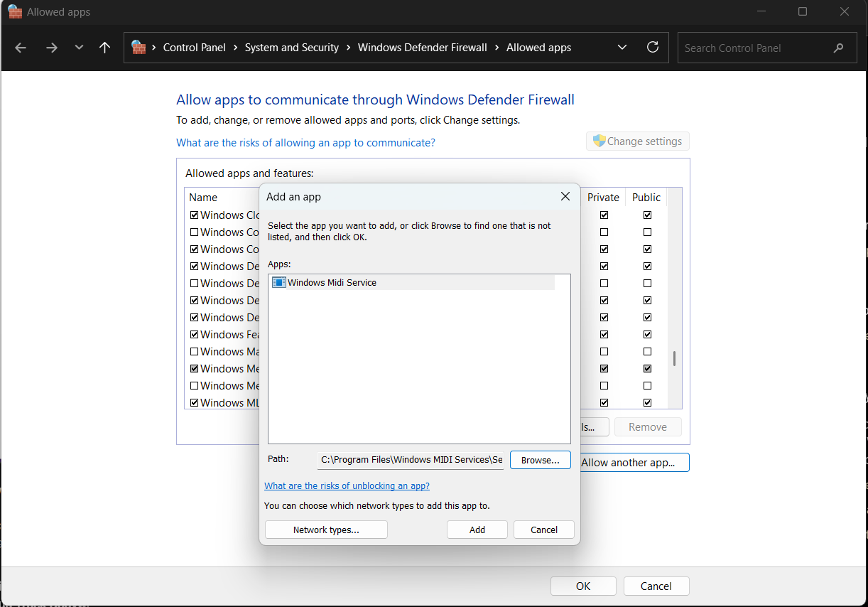This screenshot has height=607, width=868.
Task: Enable Private checkbox in Windows Ma row
Action: (604, 351)
